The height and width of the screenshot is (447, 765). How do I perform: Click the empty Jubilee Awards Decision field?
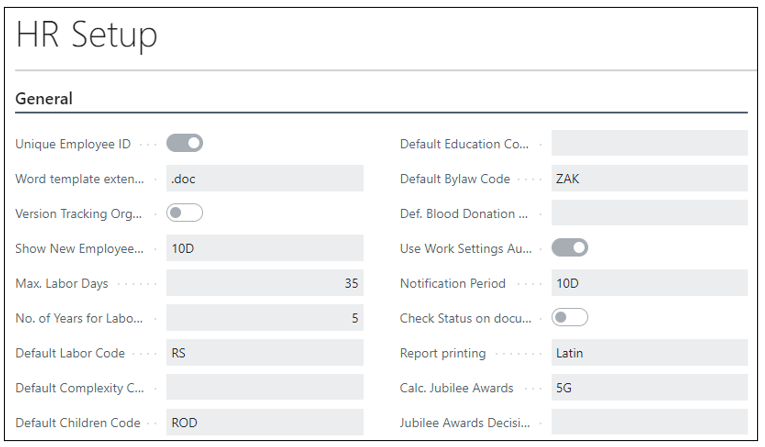pyautogui.click(x=649, y=422)
